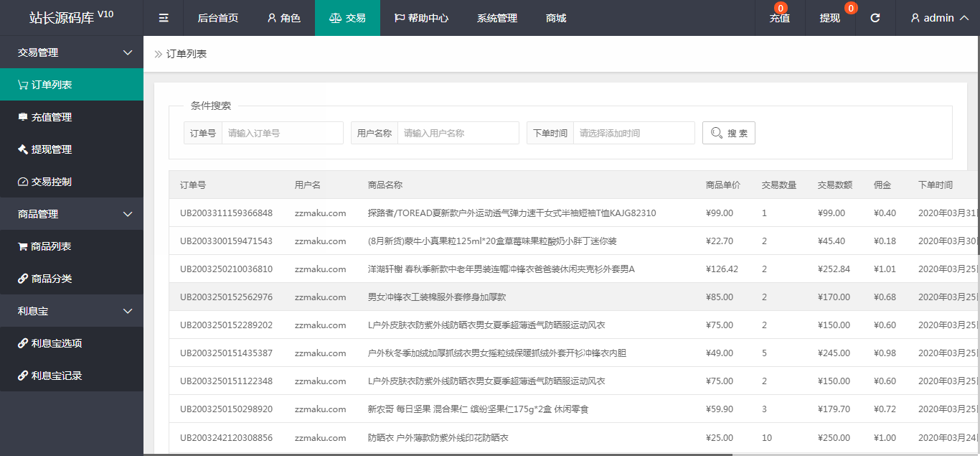Open the admin user dropdown
The height and width of the screenshot is (456, 980).
[x=939, y=18]
